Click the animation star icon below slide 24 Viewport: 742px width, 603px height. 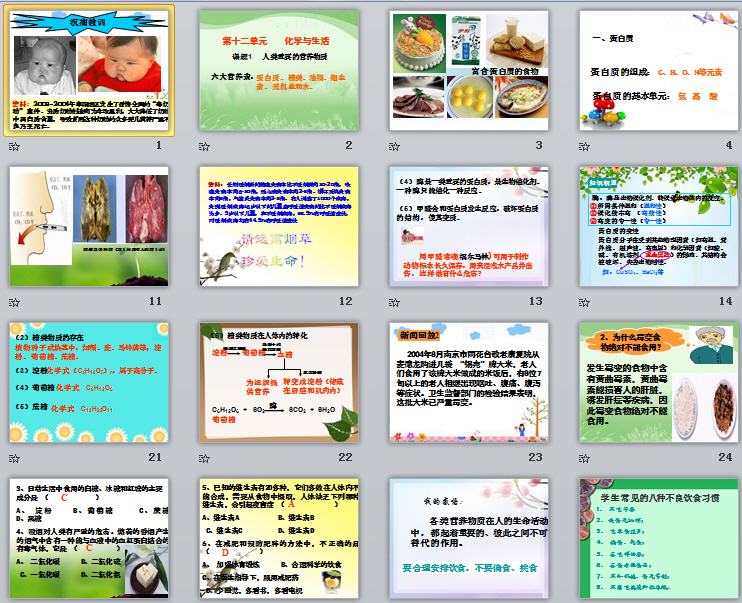point(584,457)
